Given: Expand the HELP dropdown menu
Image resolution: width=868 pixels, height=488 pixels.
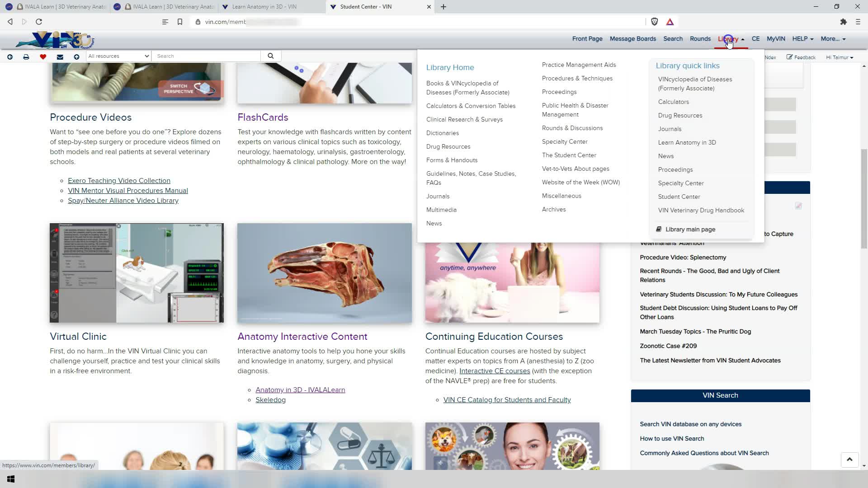Looking at the screenshot, I should pos(802,39).
